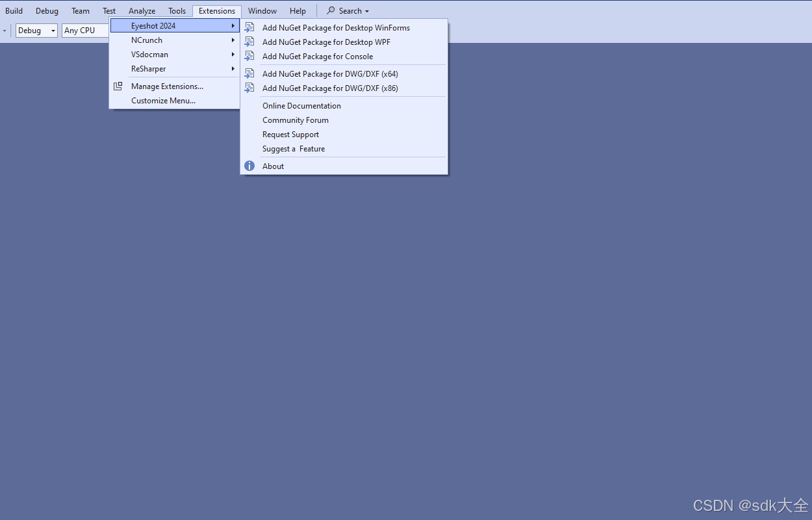Click the NuGet icon beside Desktop WinForms
This screenshot has height=520, width=812.
click(249, 27)
